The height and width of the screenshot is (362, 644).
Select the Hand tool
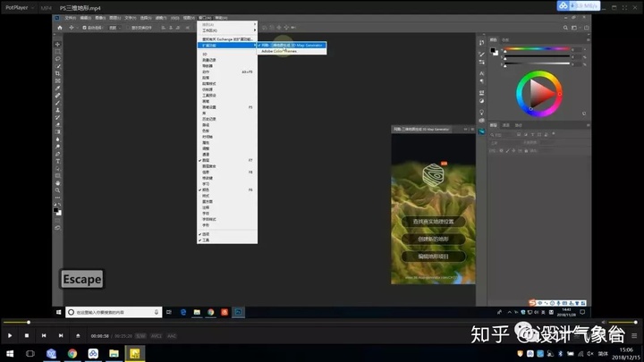tap(57, 183)
